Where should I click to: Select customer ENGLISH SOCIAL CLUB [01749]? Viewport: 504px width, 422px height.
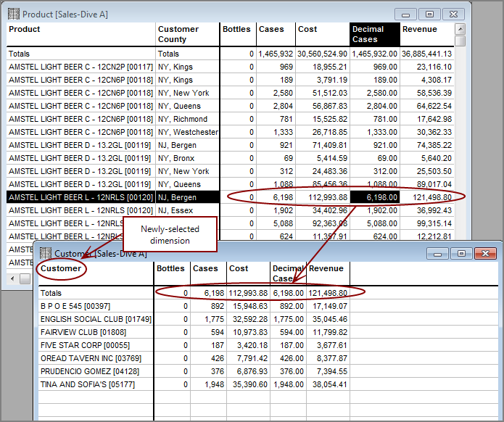pos(96,319)
